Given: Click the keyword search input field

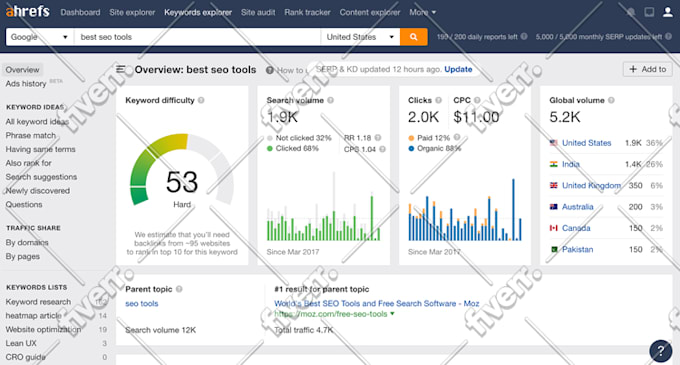Looking at the screenshot, I should [x=197, y=37].
